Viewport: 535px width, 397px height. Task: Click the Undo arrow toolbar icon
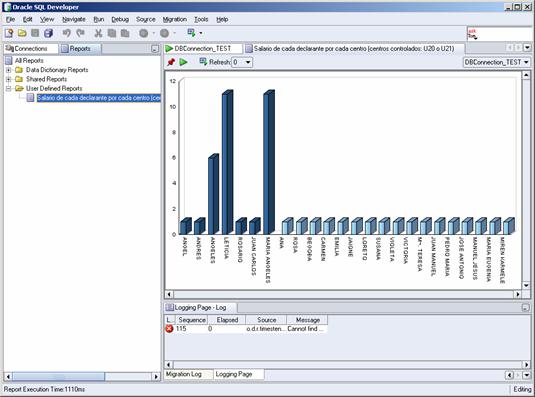tap(66, 33)
